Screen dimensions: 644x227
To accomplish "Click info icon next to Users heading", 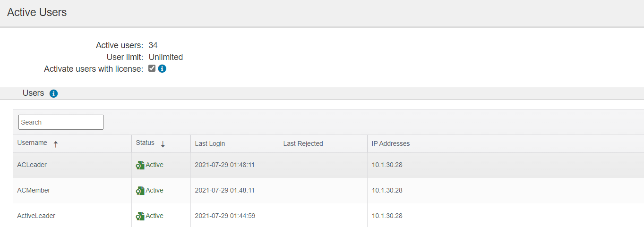I will [x=53, y=93].
